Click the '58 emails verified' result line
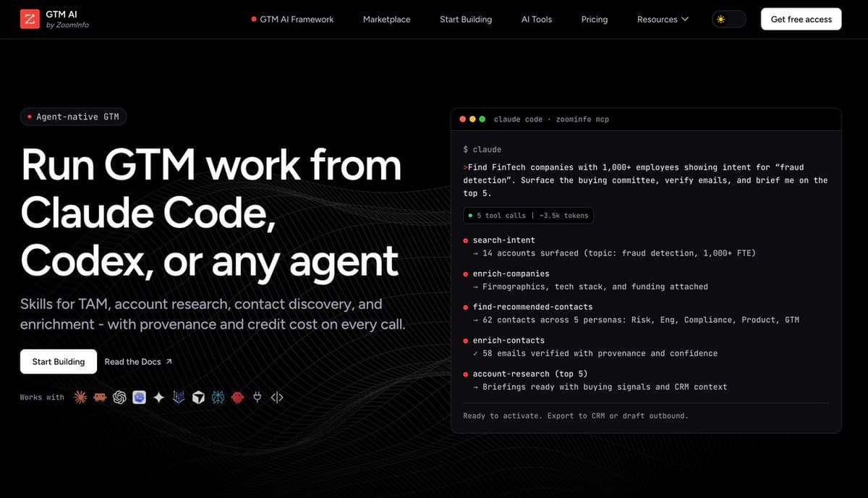Viewport: 868px width, 498px height. [595, 353]
